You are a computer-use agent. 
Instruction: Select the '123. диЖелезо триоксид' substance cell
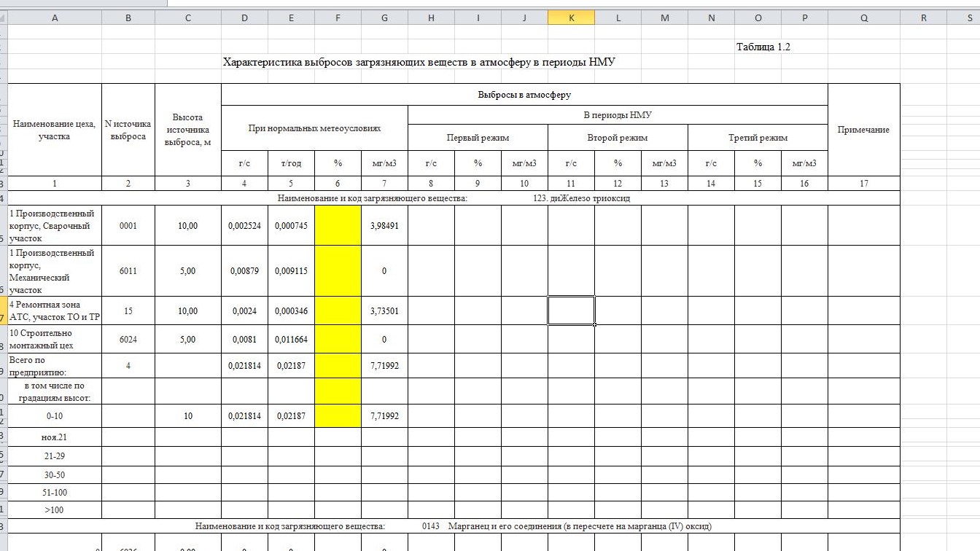pos(581,198)
